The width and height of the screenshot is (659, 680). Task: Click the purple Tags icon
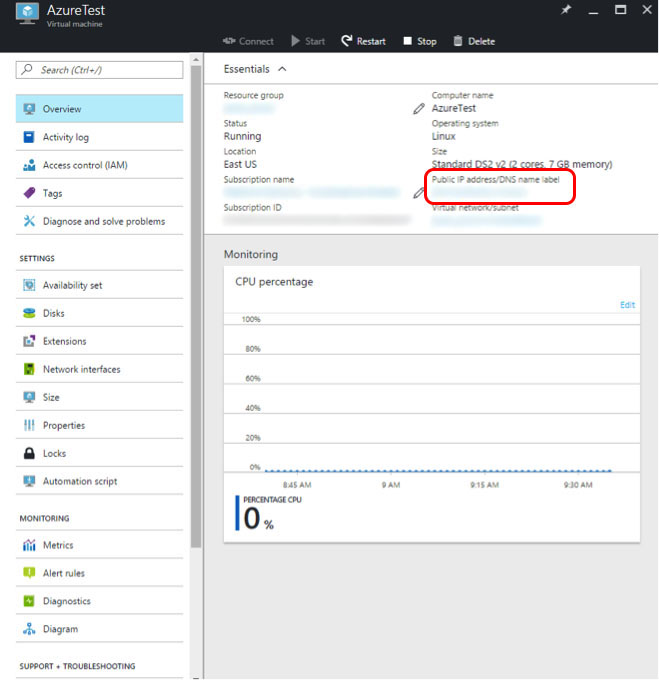(x=29, y=193)
